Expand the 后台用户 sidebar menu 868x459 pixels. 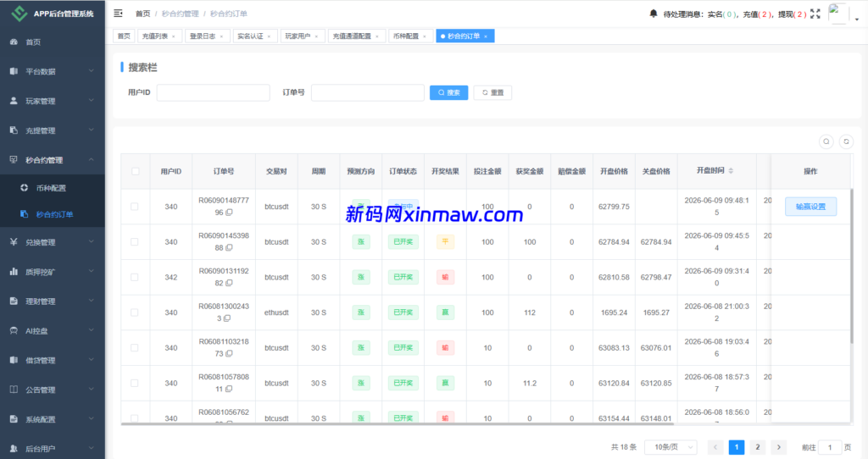point(53,449)
